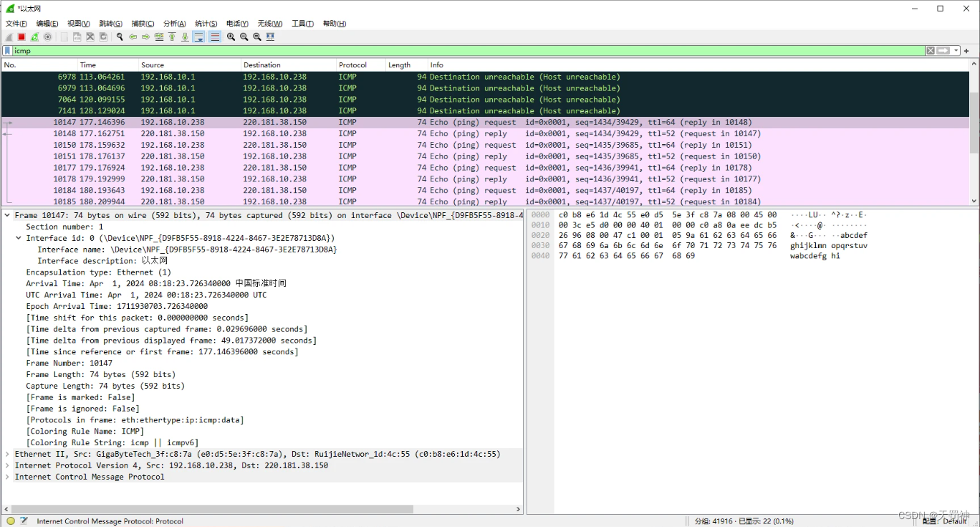
Task: Open the 帮助(H) menu
Action: pyautogui.click(x=335, y=24)
